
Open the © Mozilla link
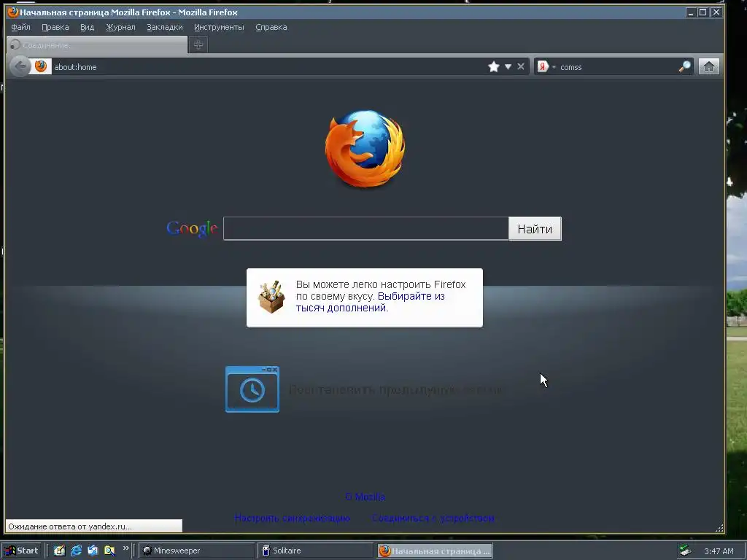pyautogui.click(x=365, y=497)
